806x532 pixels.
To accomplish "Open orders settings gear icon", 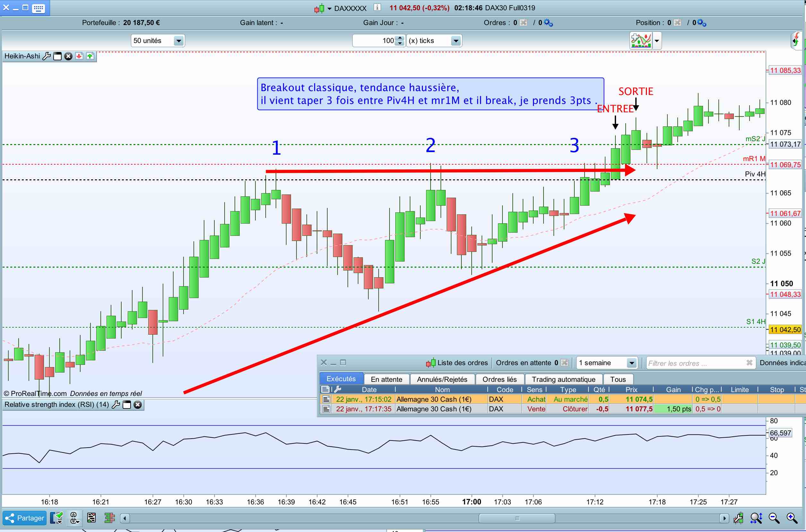I will [x=548, y=23].
